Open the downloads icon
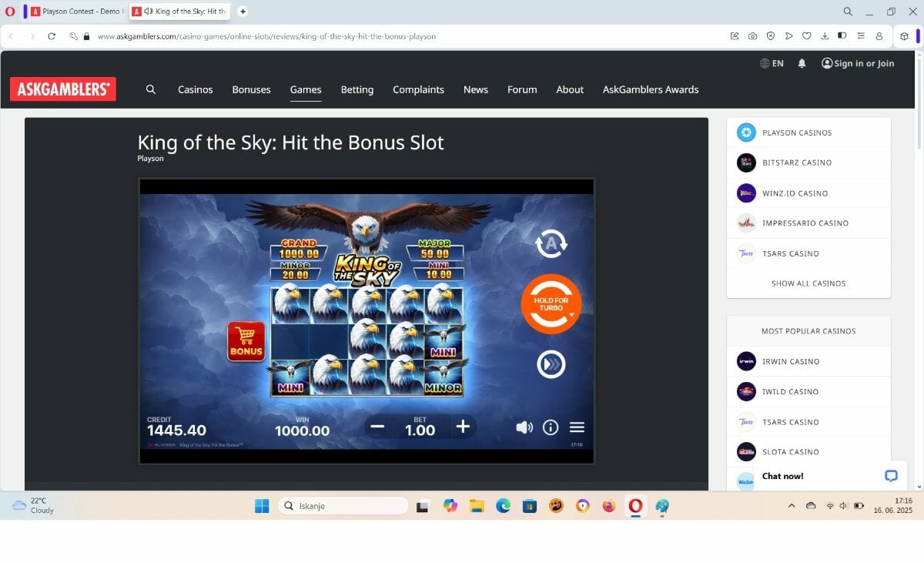 point(825,36)
